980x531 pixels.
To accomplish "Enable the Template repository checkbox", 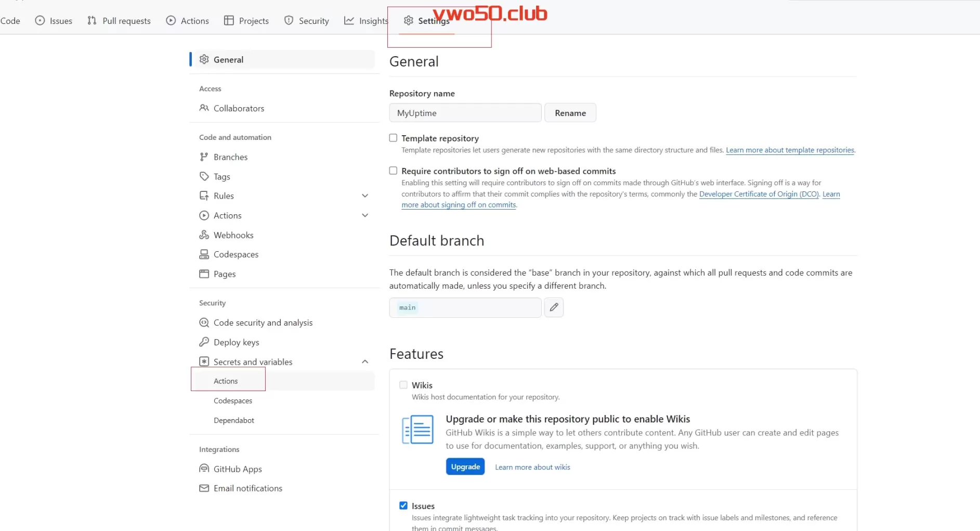I will pos(394,138).
